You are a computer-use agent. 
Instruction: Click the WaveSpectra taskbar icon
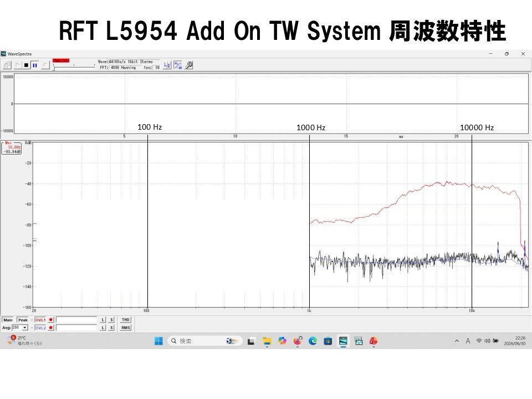pos(344,341)
